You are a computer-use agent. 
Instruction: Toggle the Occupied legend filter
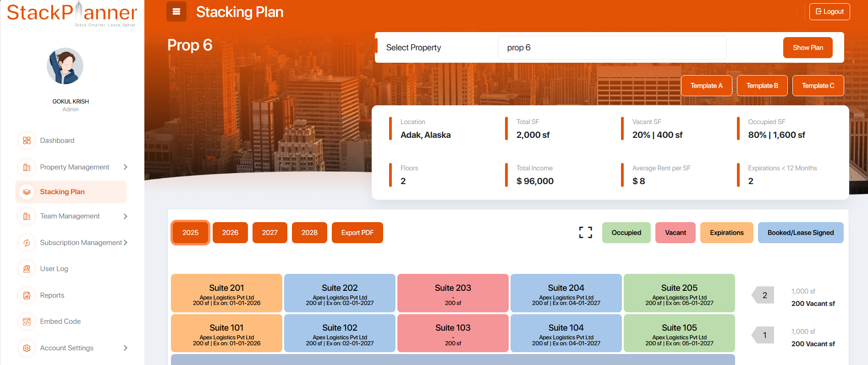(626, 233)
